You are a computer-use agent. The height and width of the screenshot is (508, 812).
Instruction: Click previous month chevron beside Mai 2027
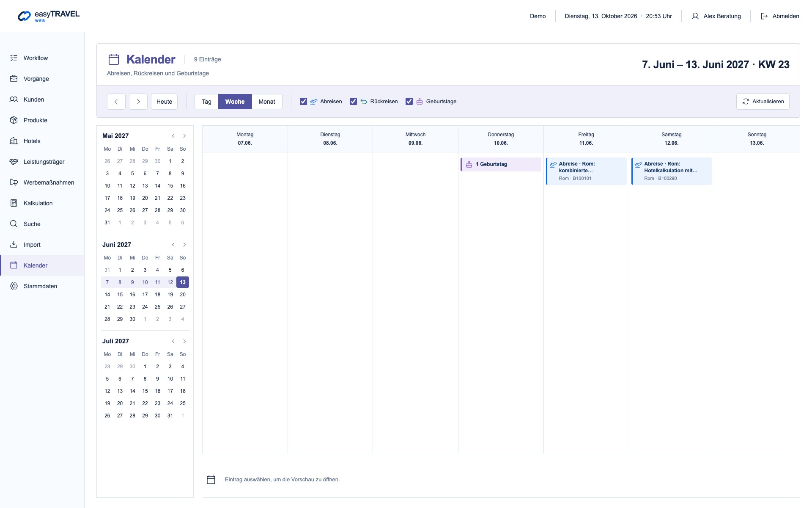click(x=173, y=136)
